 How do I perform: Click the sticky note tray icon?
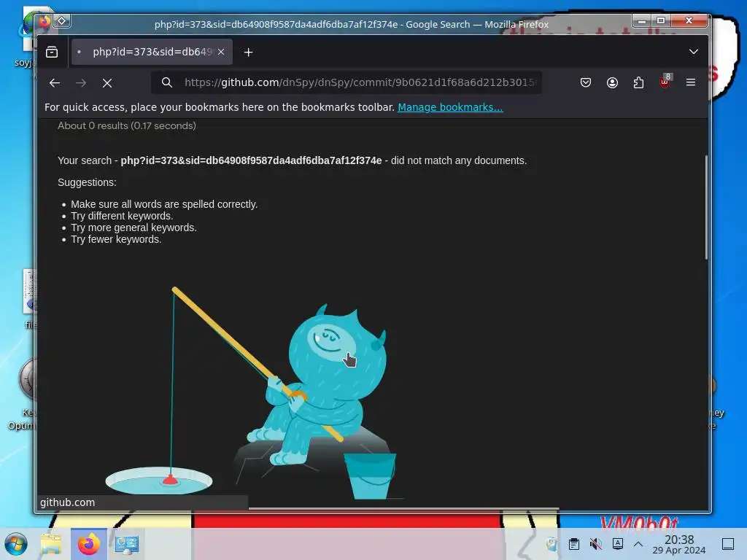pyautogui.click(x=551, y=544)
